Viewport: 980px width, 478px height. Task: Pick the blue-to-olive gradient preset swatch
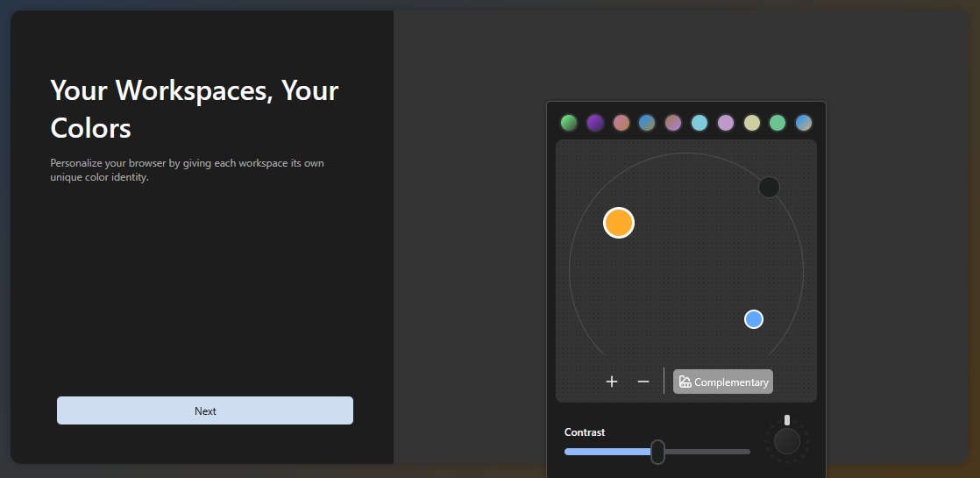647,123
